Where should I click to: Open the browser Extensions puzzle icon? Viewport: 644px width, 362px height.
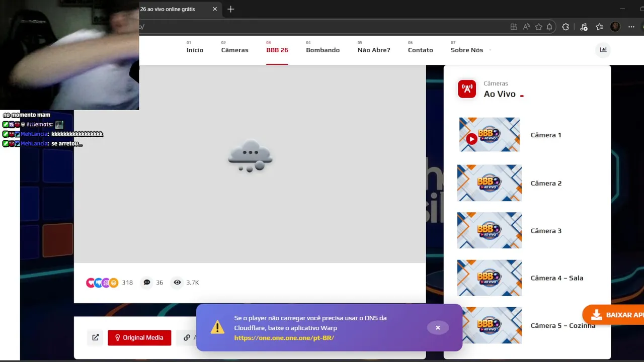[x=566, y=27]
